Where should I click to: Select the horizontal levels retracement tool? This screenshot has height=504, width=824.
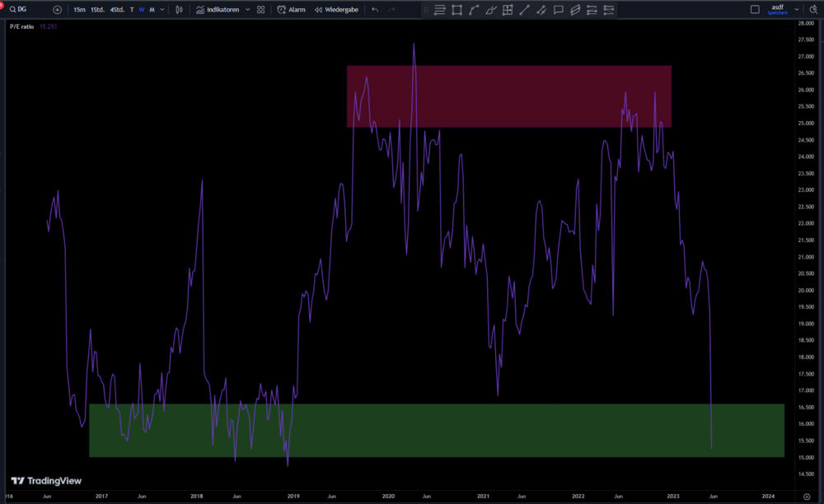(440, 9)
